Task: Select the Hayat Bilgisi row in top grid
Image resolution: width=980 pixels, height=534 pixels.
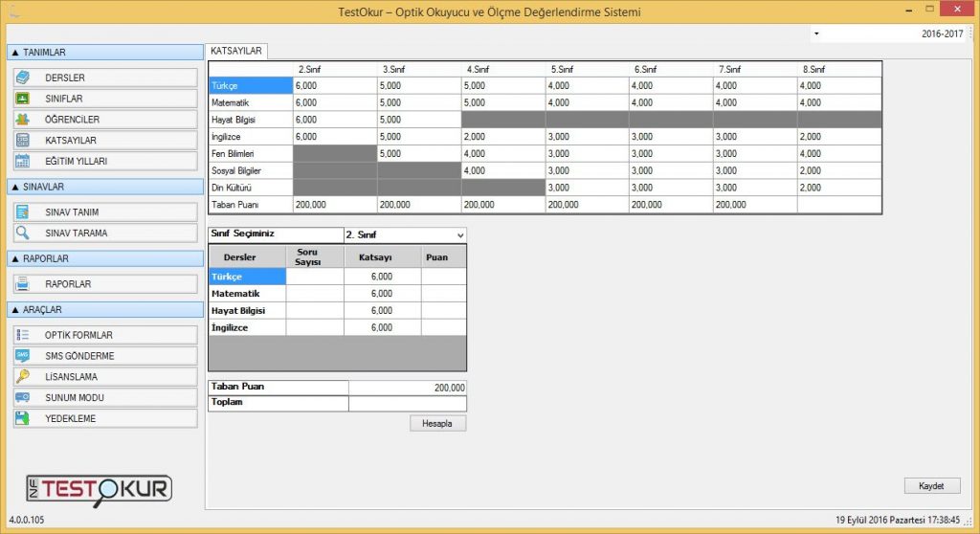Action: tap(251, 120)
